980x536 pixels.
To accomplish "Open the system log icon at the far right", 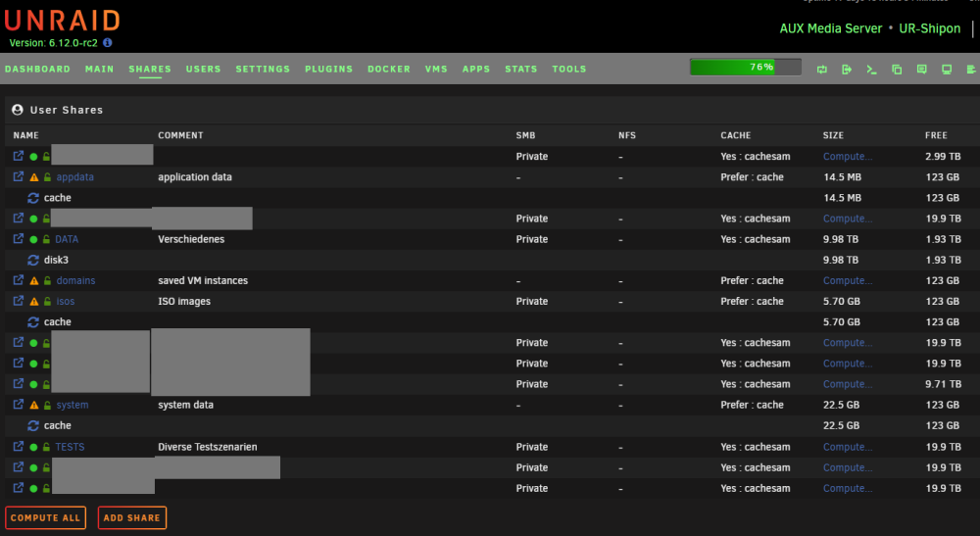I will click(x=971, y=70).
